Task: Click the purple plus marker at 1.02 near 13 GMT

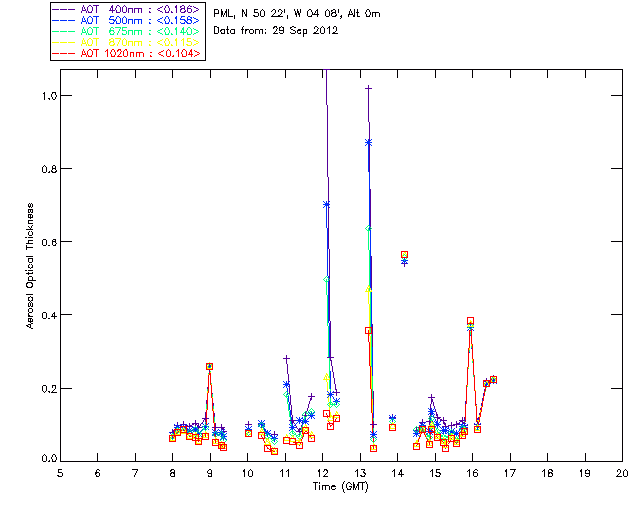Action: pyautogui.click(x=369, y=88)
